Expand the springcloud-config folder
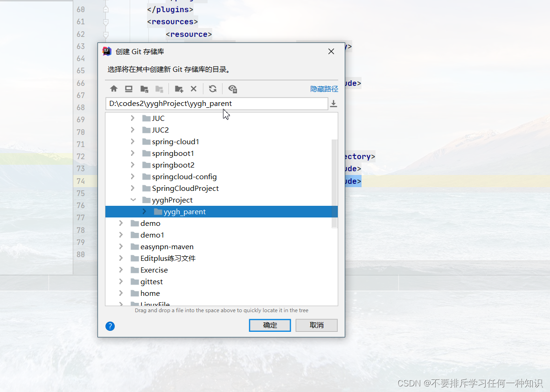 tap(132, 176)
